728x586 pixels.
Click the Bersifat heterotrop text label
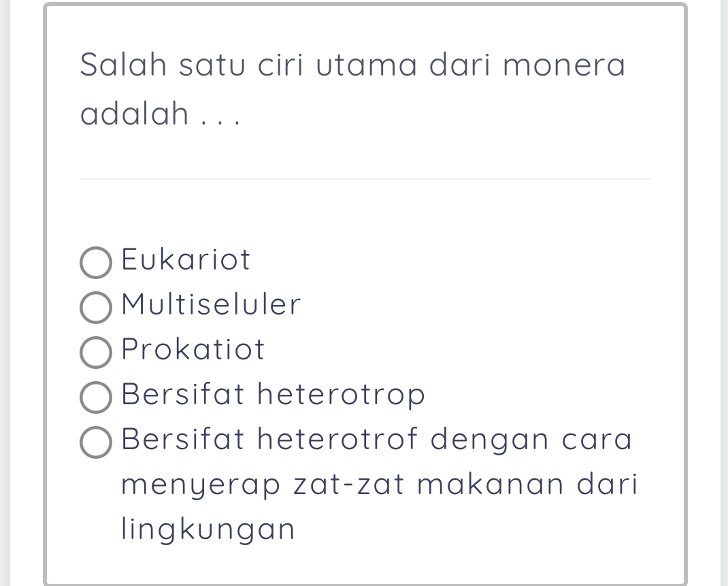[272, 395]
